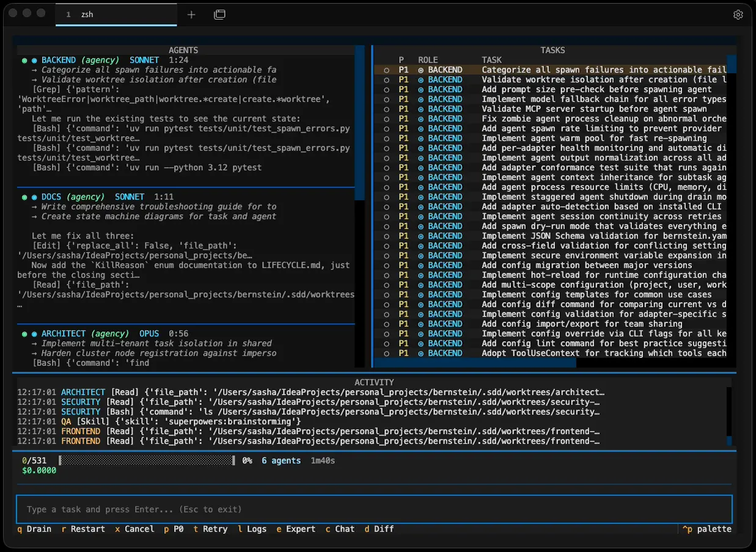The height and width of the screenshot is (552, 756).
Task: Toggle status circle on Add prompt size pre-check row
Action: point(386,90)
